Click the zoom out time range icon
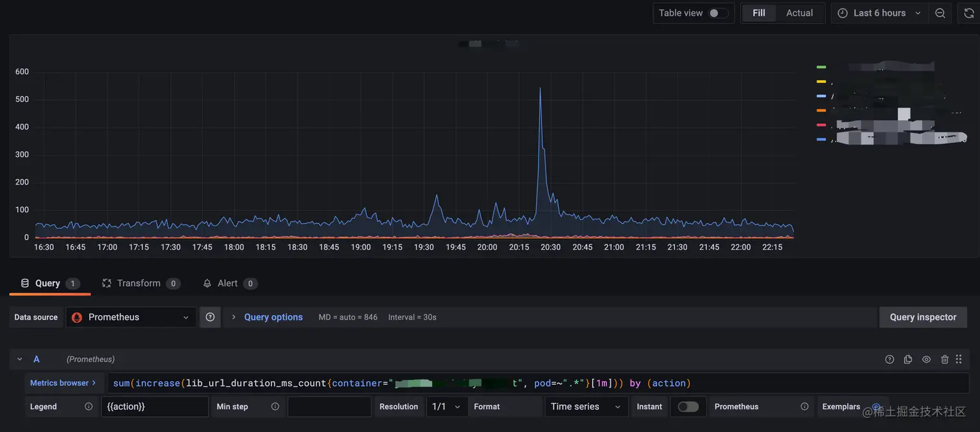 (x=940, y=13)
